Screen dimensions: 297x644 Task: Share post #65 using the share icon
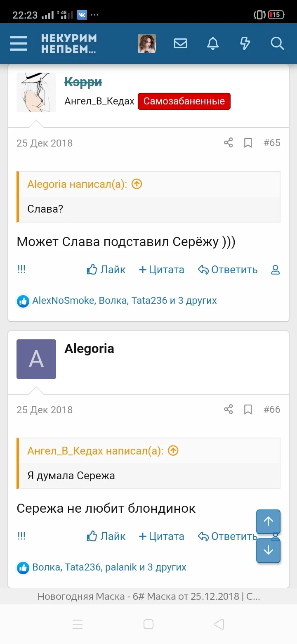[228, 142]
